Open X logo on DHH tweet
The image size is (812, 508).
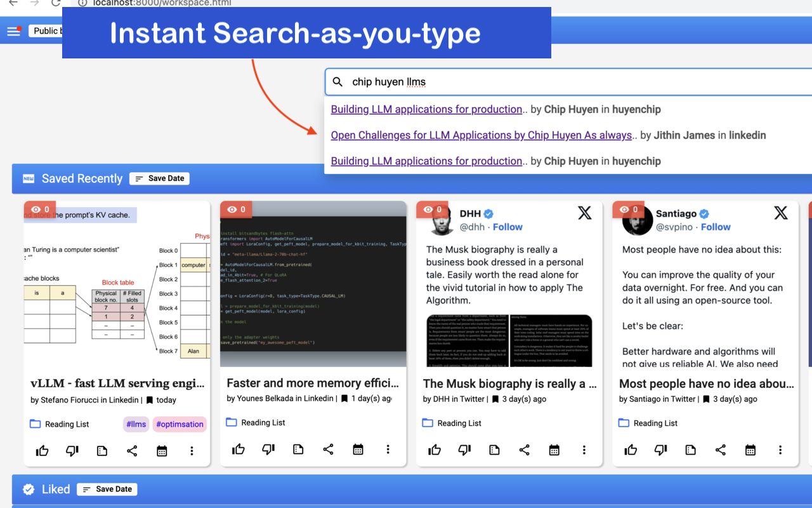[x=584, y=213]
